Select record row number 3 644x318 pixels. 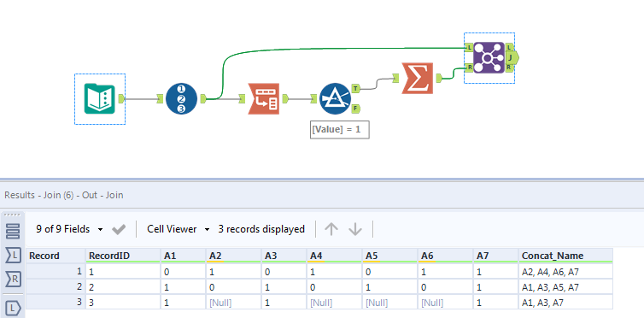click(x=56, y=303)
